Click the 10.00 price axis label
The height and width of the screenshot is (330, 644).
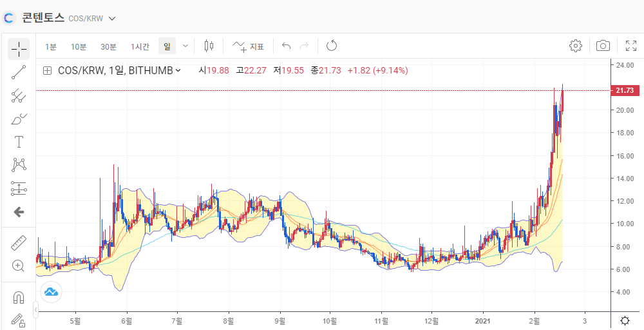624,224
